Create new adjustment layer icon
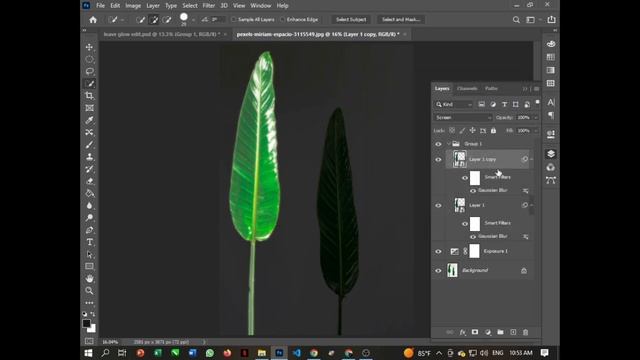This screenshot has height=360, width=640. tap(488, 332)
